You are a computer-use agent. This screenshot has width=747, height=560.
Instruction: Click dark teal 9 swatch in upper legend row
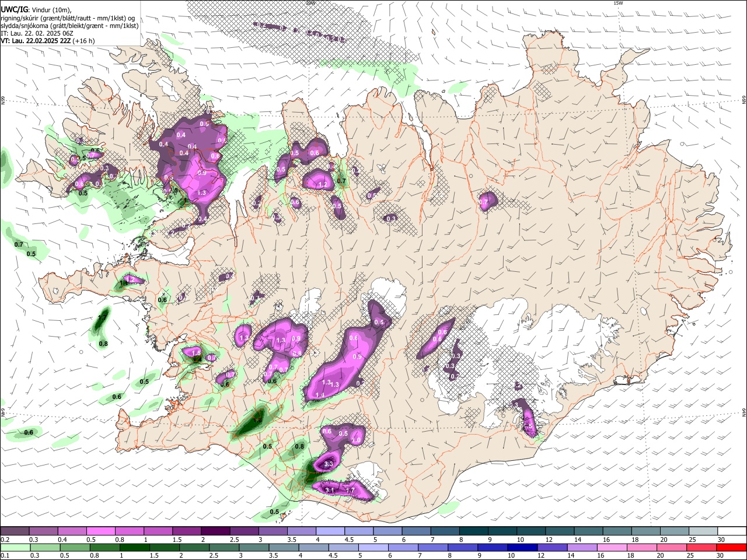coord(502,531)
